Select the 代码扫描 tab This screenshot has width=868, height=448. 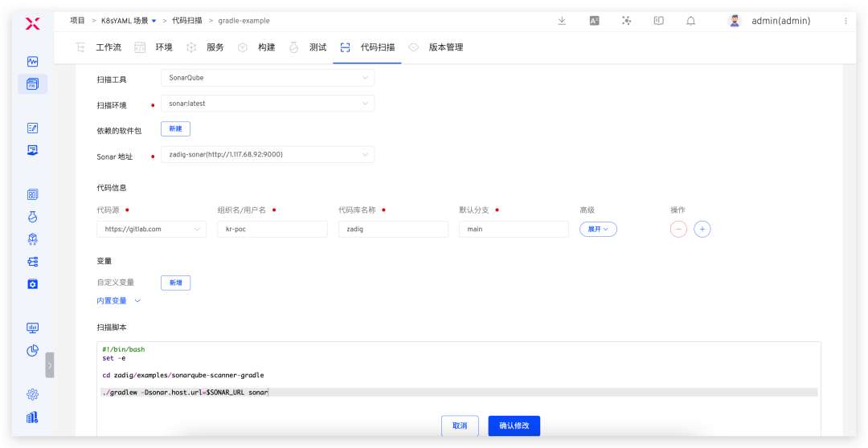pos(367,47)
